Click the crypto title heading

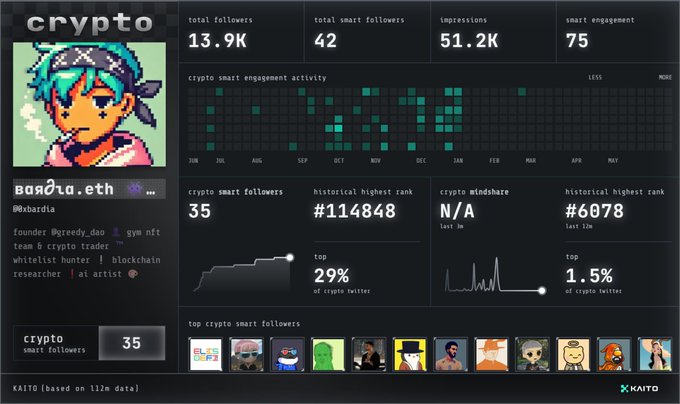[89, 23]
